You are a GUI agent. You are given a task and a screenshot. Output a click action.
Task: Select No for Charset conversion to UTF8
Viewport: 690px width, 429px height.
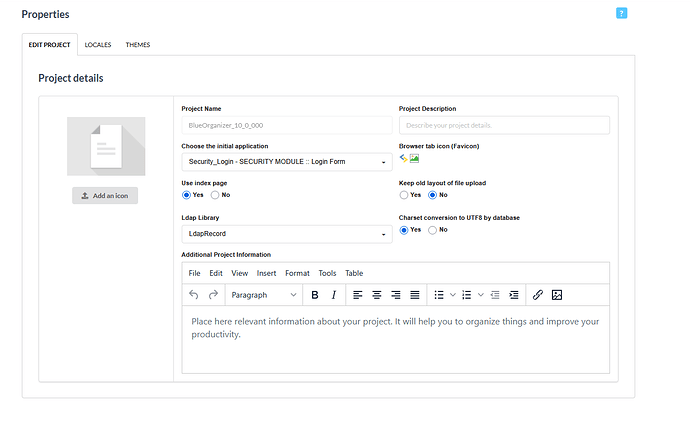click(432, 230)
